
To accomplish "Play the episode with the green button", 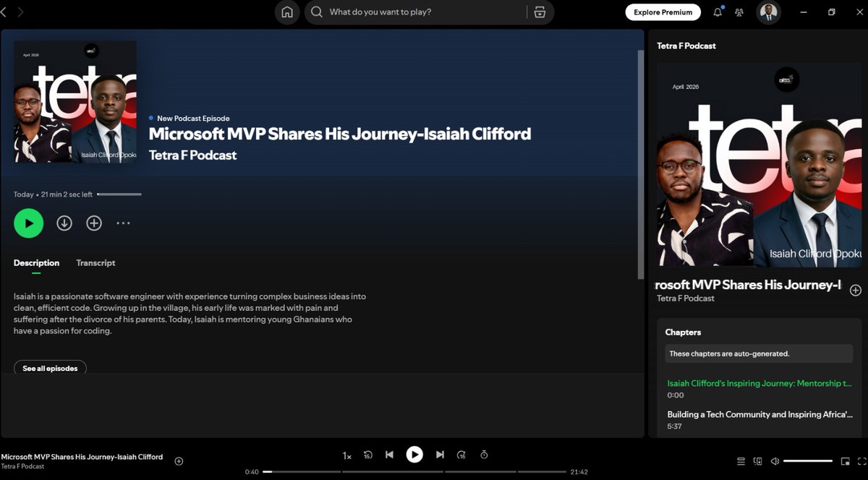I will pyautogui.click(x=29, y=223).
